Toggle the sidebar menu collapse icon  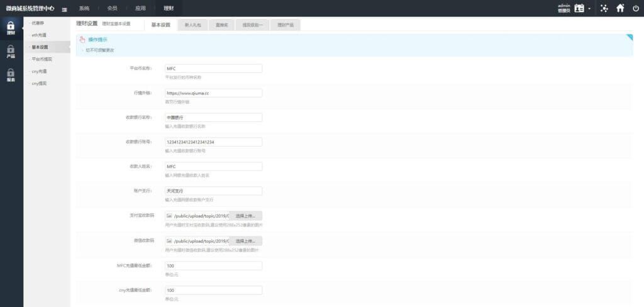click(65, 9)
